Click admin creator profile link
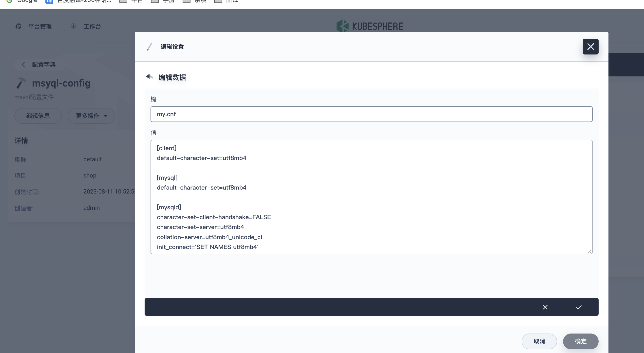The width and height of the screenshot is (644, 353). coord(92,208)
